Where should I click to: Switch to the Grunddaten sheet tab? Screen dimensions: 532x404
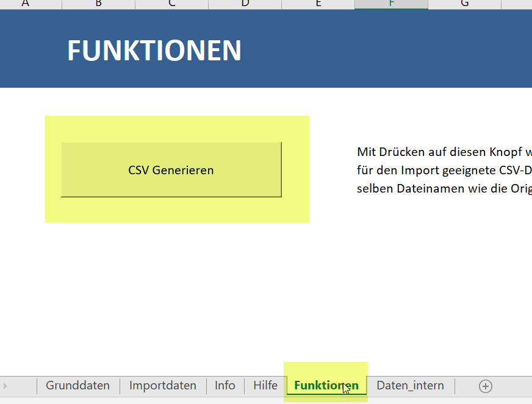coord(77,386)
